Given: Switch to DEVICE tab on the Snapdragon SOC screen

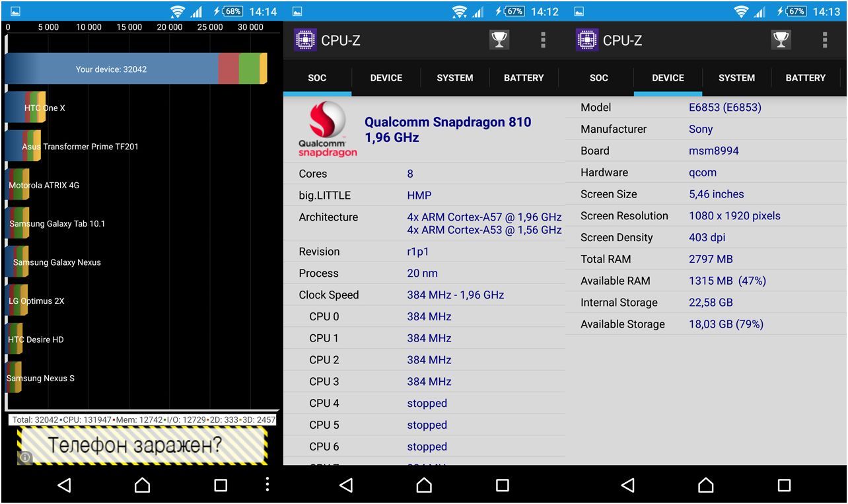Looking at the screenshot, I should 386,78.
